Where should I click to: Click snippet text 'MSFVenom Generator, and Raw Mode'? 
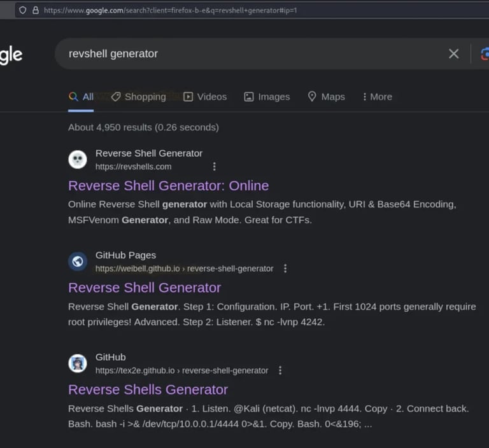[153, 220]
